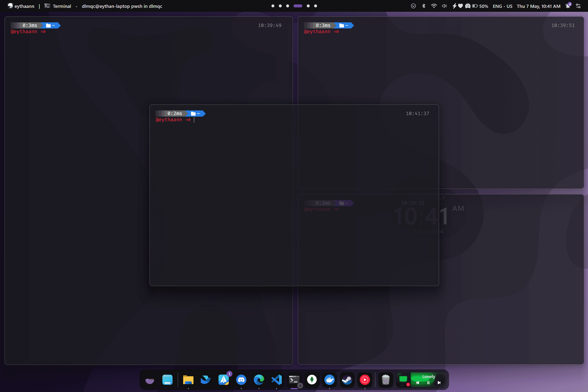Viewport: 588px width, 392px height.
Task: Click the Terminal app icon in top bar
Action: pos(47,6)
